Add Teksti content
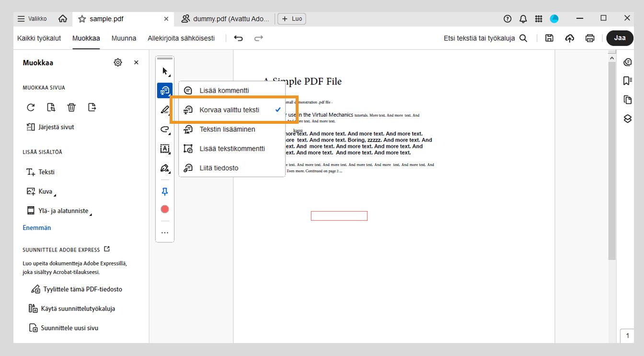This screenshot has width=644, height=356. 40,172
